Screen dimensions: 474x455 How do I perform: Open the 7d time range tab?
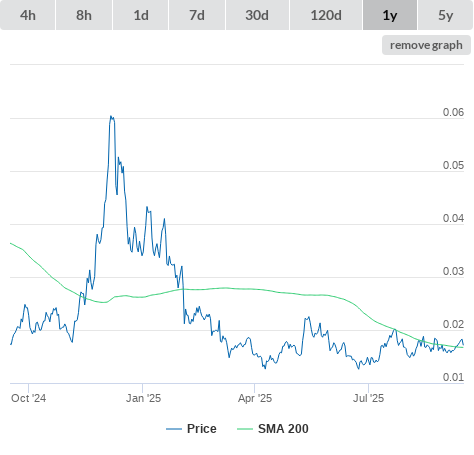pyautogui.click(x=197, y=15)
